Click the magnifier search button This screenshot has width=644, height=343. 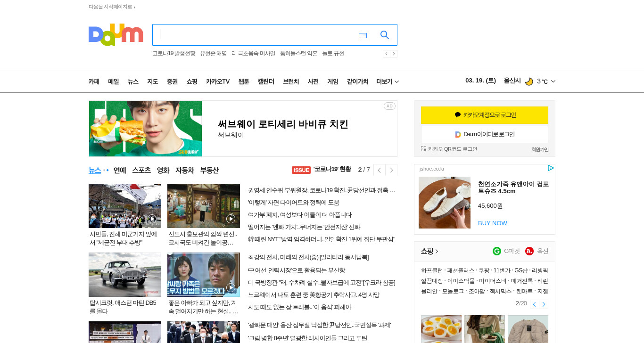(x=385, y=35)
